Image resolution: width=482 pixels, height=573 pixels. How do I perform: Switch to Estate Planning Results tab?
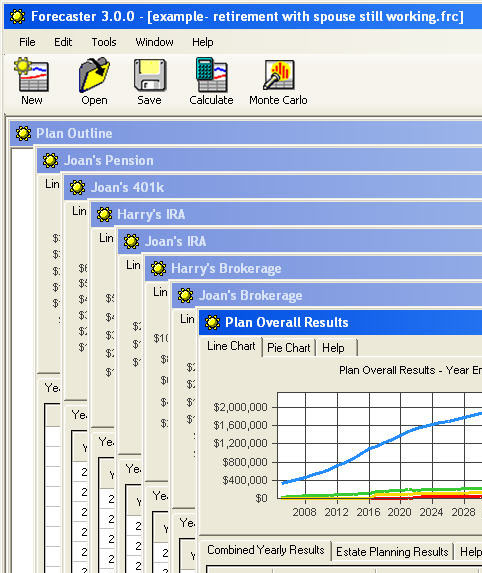(392, 551)
